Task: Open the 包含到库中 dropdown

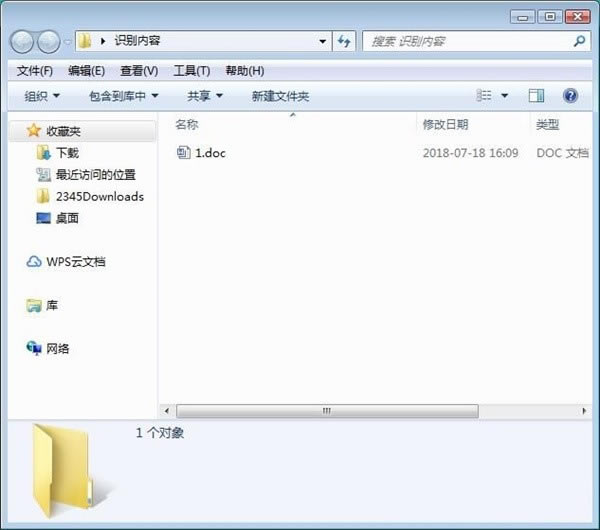Action: pos(123,96)
